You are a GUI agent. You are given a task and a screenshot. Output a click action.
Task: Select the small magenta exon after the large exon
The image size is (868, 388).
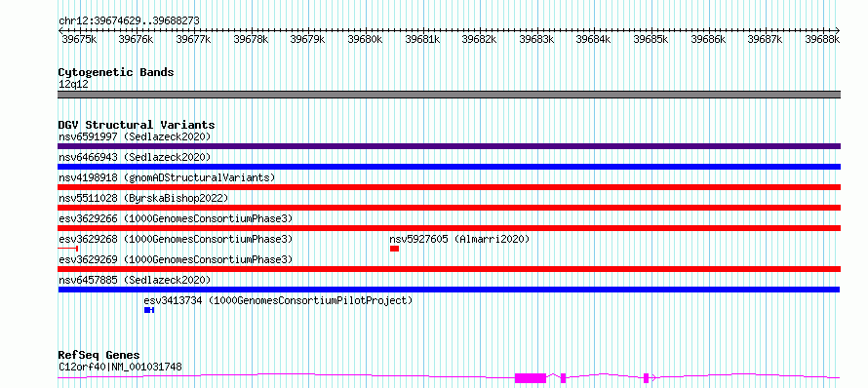pos(563,378)
